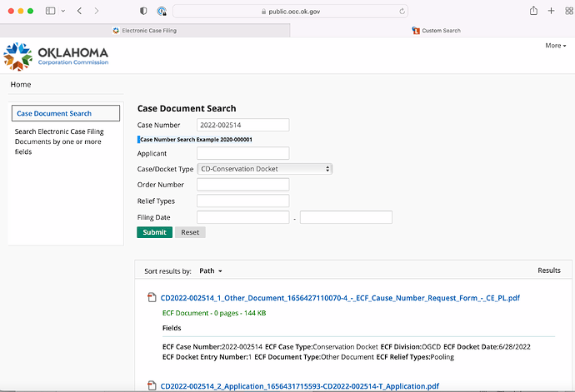The image size is (575, 392).
Task: Click the Filing Date end field
Action: point(346,217)
